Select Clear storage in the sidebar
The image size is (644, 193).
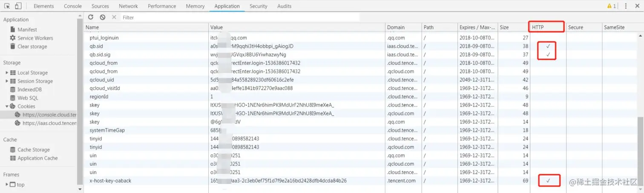pos(32,47)
